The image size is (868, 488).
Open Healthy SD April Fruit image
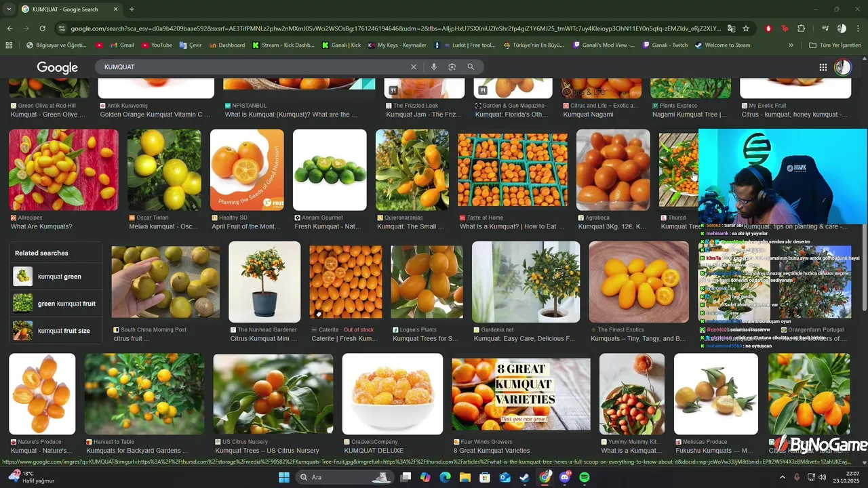(247, 170)
